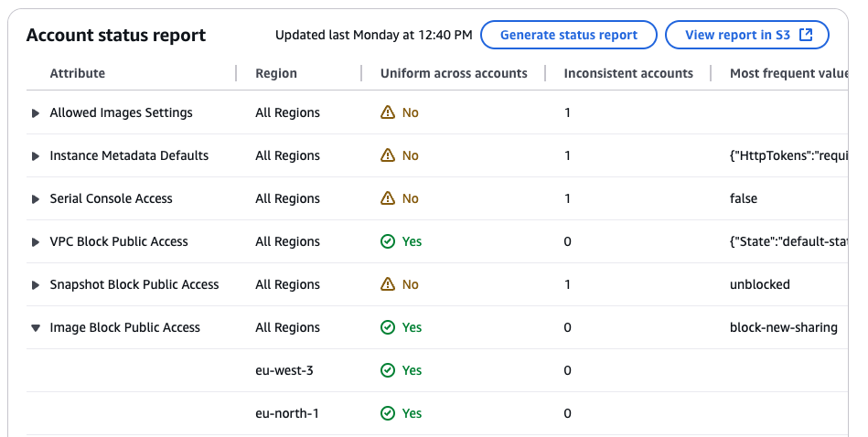Click warning icon in Instance Metadata Defaults row

tap(388, 155)
